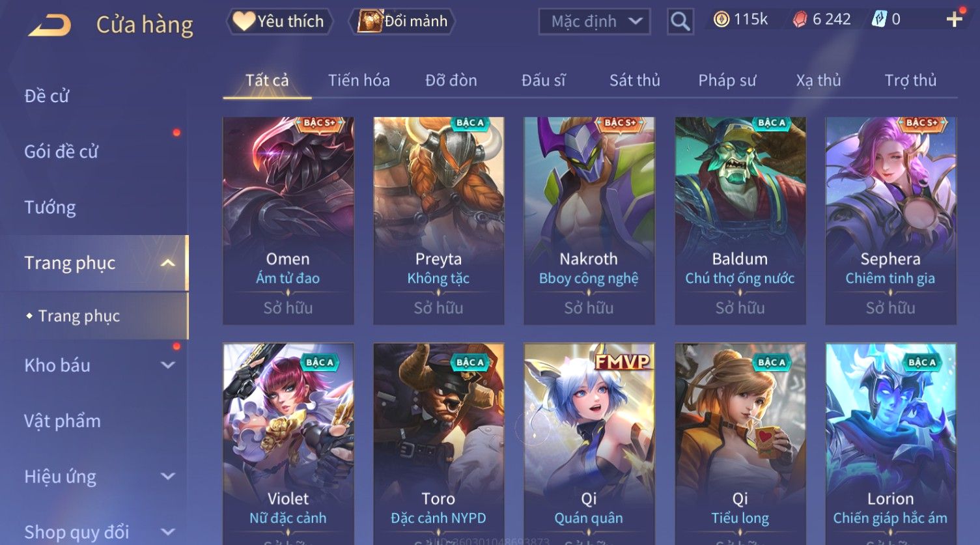
Task: Click the gold coin 115k icon
Action: [721, 20]
